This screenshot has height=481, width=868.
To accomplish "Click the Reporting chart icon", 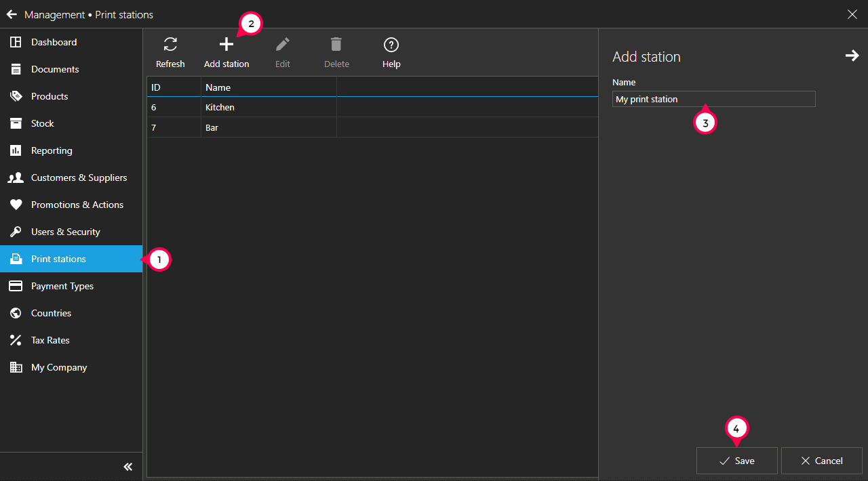I will [x=16, y=150].
